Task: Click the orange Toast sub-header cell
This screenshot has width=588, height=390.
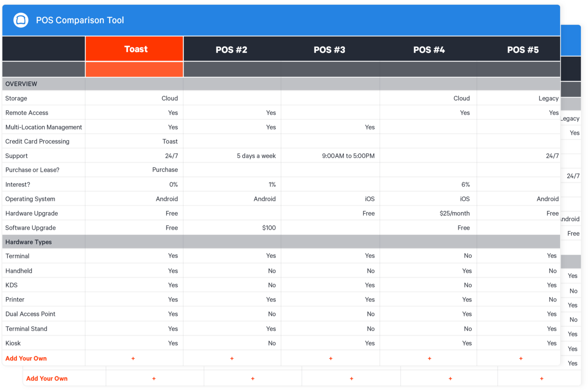Action: [x=134, y=69]
